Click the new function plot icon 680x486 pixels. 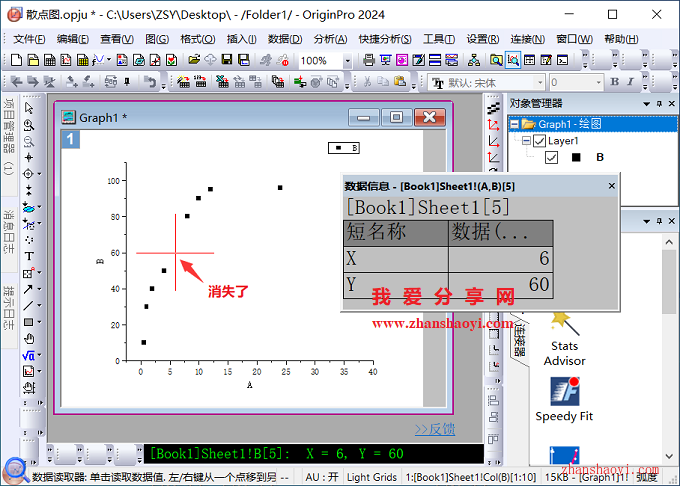click(x=98, y=60)
